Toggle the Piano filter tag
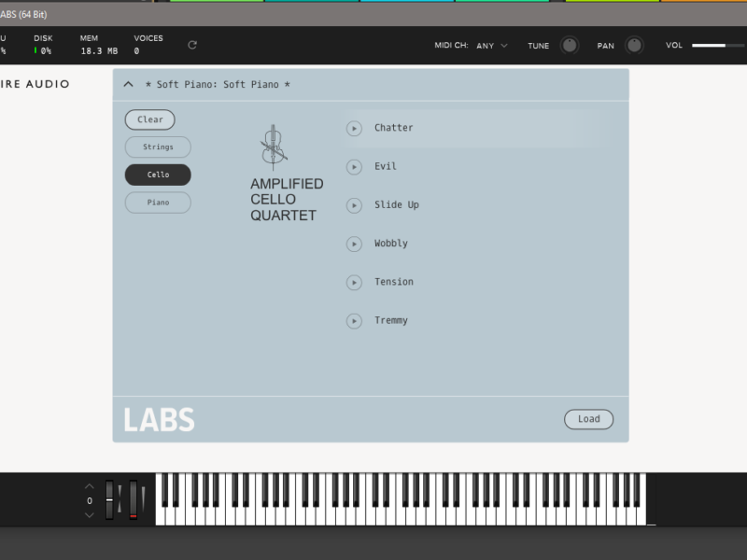Image resolution: width=747 pixels, height=560 pixels. tap(158, 203)
